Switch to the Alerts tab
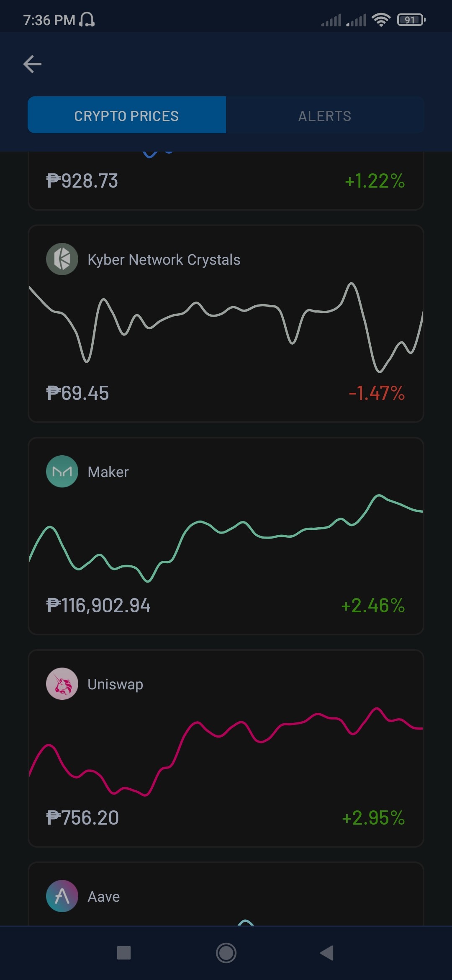452x980 pixels. [325, 115]
